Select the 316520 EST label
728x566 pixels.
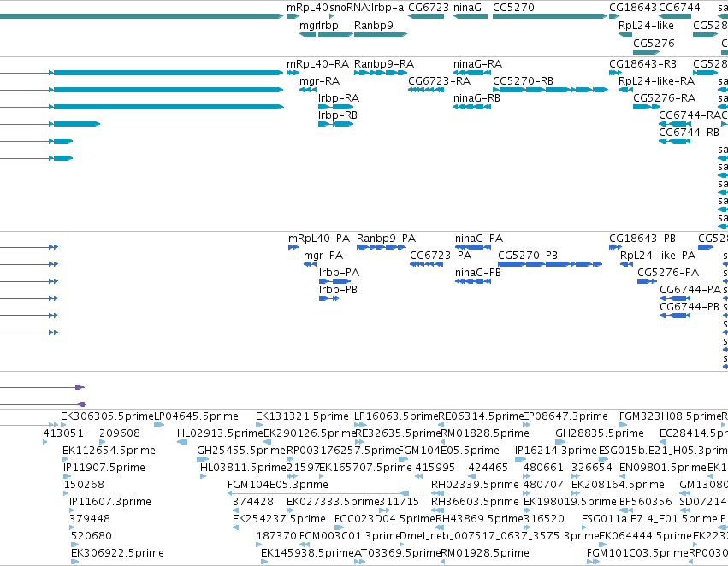click(x=544, y=518)
